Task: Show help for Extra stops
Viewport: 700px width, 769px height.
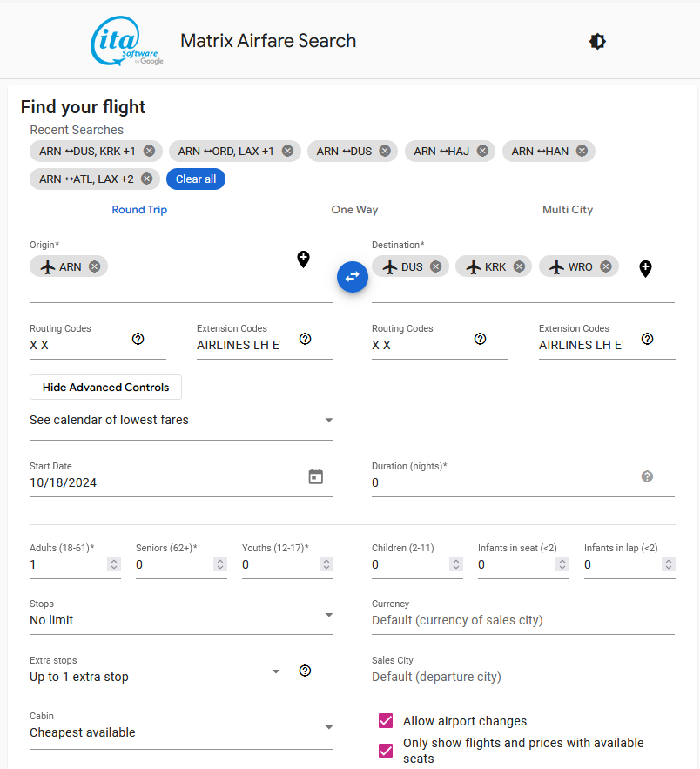Action: pos(305,671)
